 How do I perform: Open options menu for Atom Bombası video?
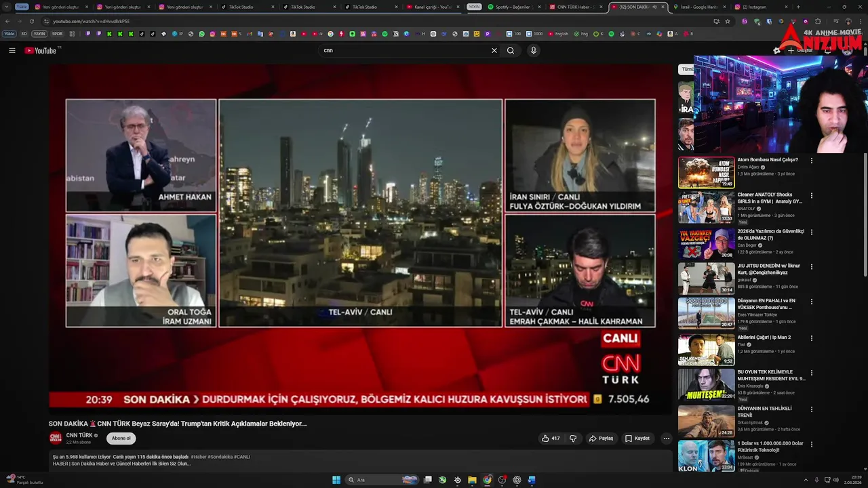coord(812,161)
